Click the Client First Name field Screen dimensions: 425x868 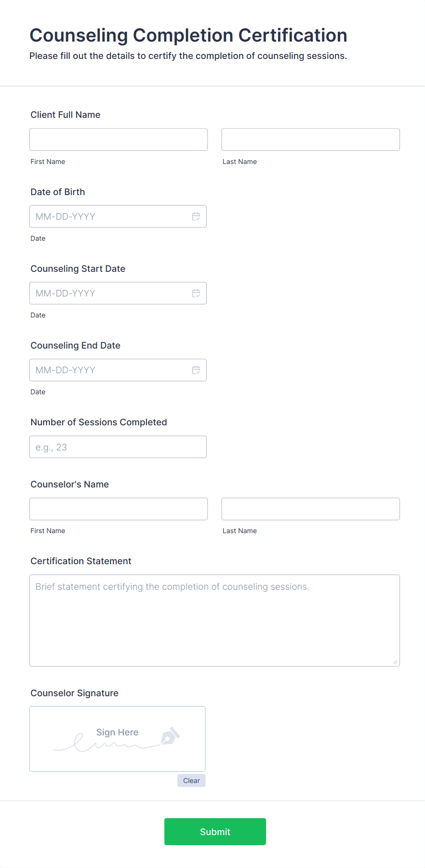(118, 139)
